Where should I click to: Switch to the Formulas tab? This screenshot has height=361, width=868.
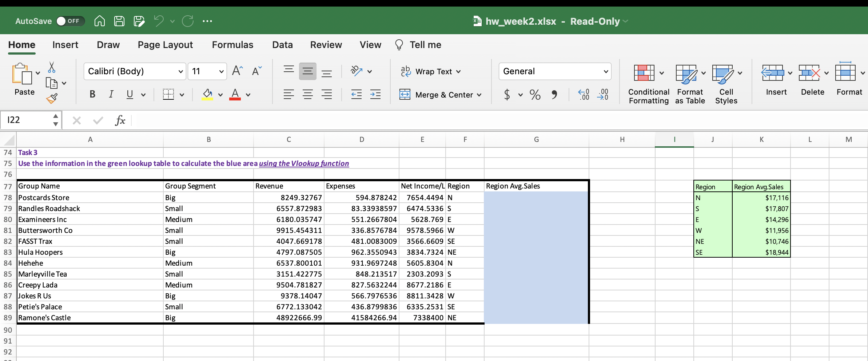232,44
